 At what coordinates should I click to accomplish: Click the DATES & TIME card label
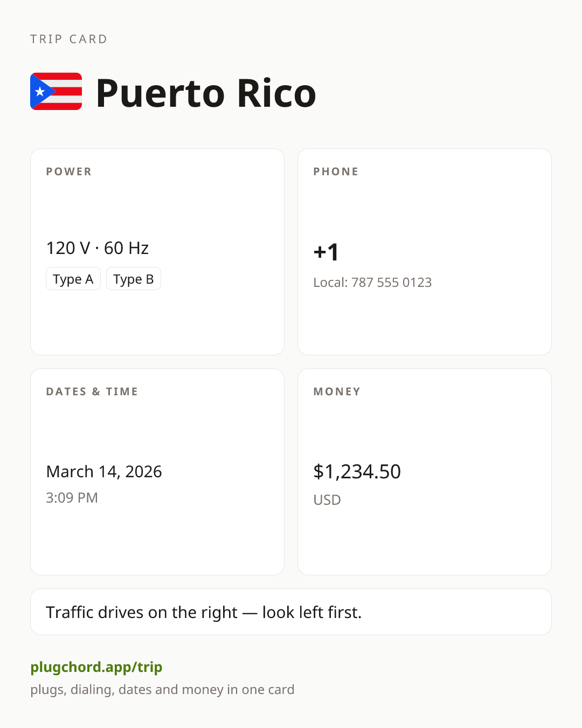tap(92, 392)
